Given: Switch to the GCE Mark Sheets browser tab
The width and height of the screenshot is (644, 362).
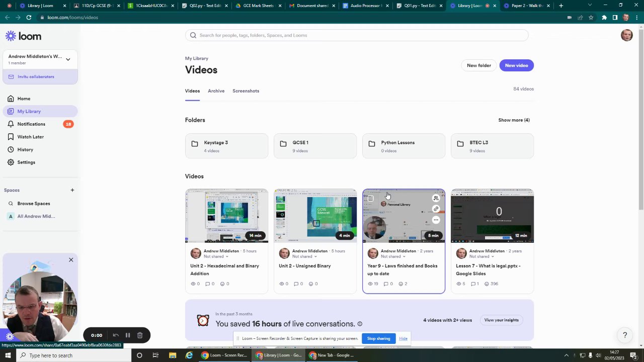Looking at the screenshot, I should 258,6.
